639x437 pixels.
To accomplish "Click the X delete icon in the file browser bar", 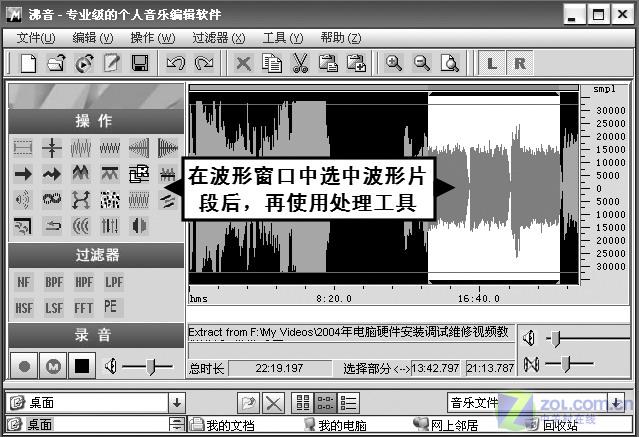I will [x=273, y=403].
